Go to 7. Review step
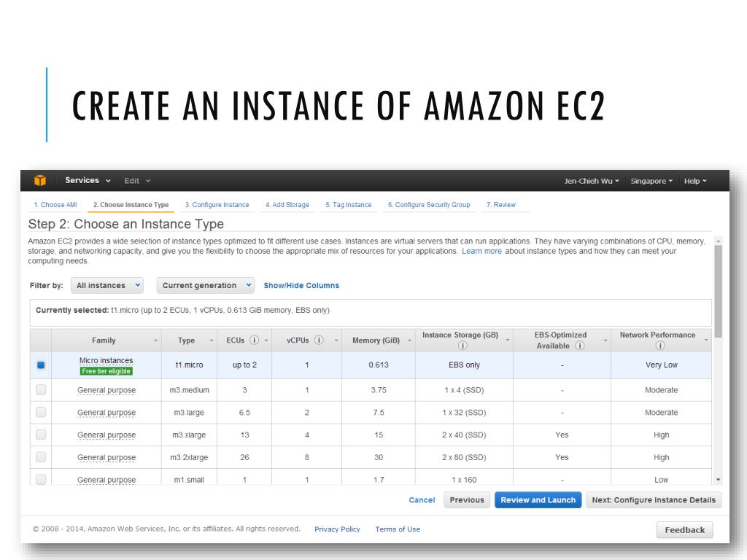Viewport: 747px width, 560px height. [x=500, y=205]
